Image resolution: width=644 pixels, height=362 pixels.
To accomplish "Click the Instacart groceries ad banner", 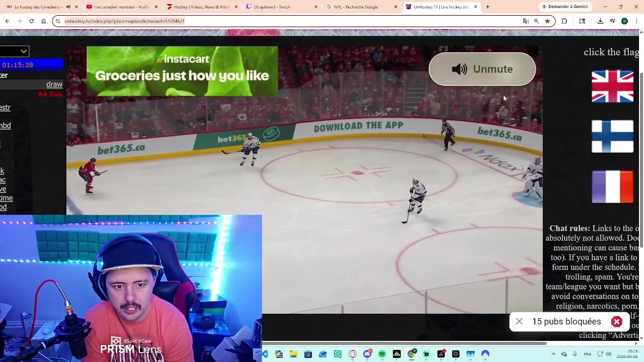I will 182,71.
